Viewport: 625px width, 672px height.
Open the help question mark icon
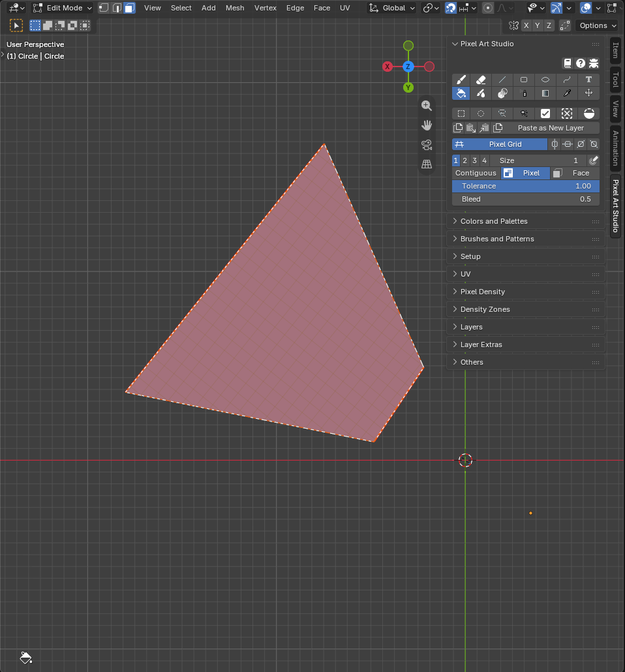tap(581, 63)
